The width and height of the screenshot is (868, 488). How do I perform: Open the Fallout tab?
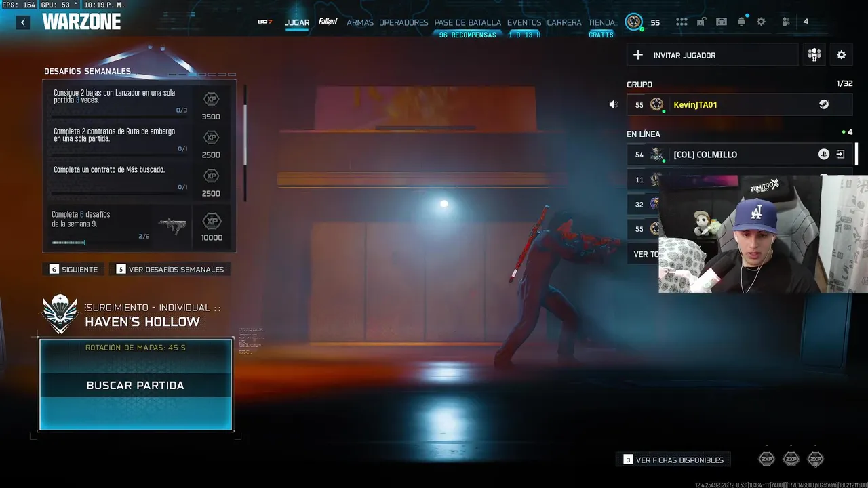(x=328, y=22)
